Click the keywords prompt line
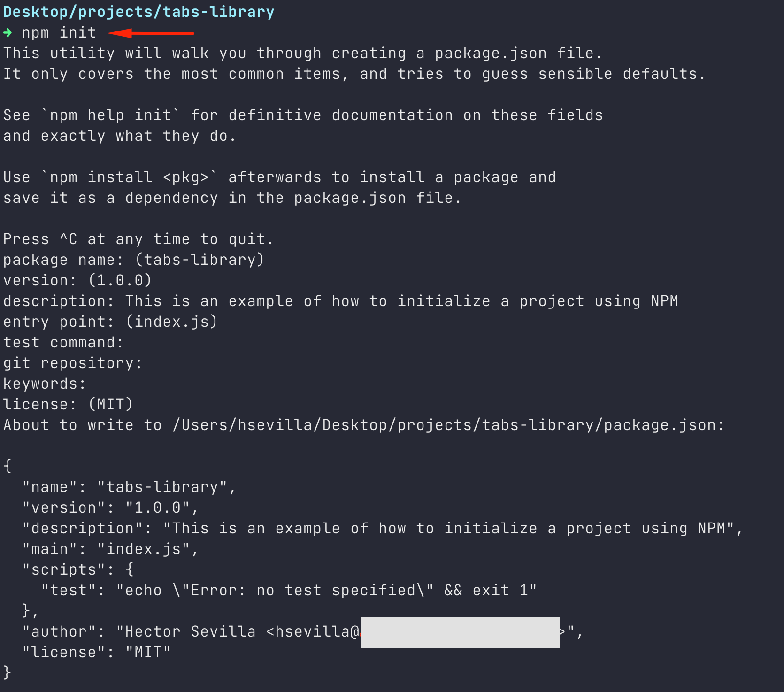 (45, 384)
